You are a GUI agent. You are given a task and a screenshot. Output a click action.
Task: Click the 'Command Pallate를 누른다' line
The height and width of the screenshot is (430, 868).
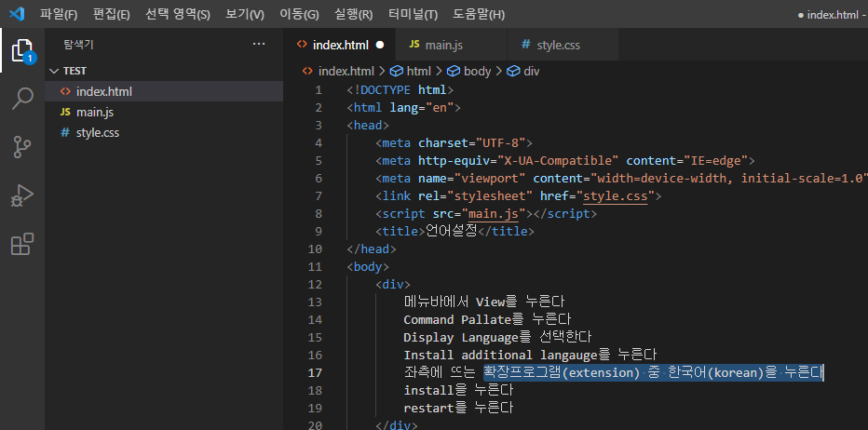[486, 320]
